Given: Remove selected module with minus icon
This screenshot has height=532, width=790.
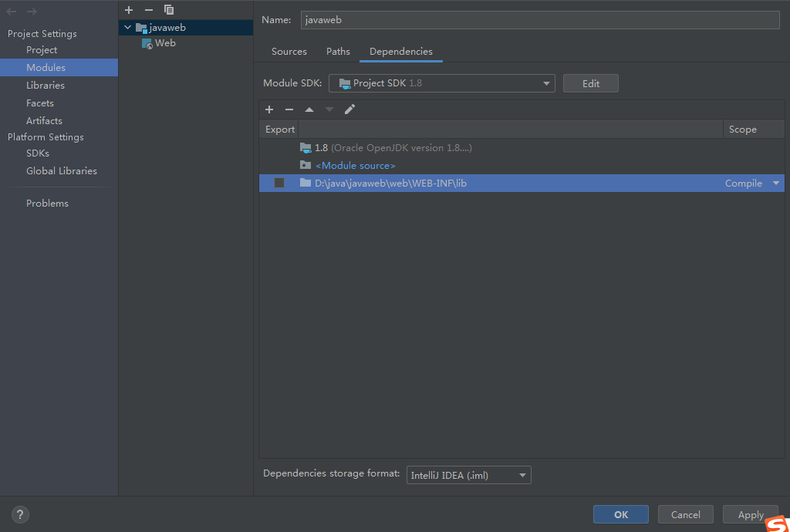Looking at the screenshot, I should tap(149, 10).
